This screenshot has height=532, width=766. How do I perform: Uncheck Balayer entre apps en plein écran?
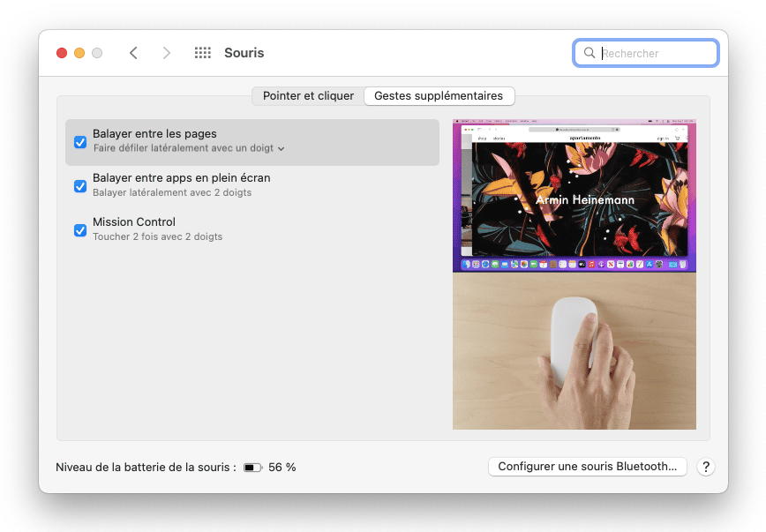[80, 186]
